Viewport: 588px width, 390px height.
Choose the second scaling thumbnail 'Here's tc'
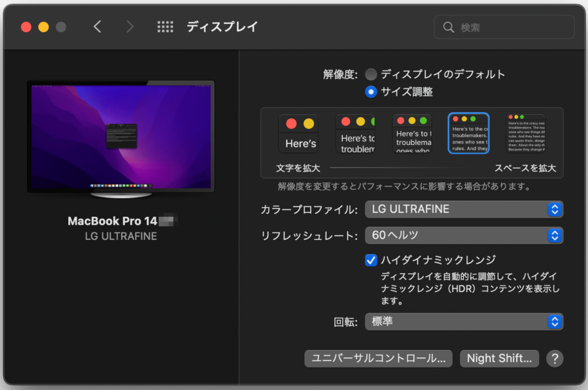tap(355, 134)
